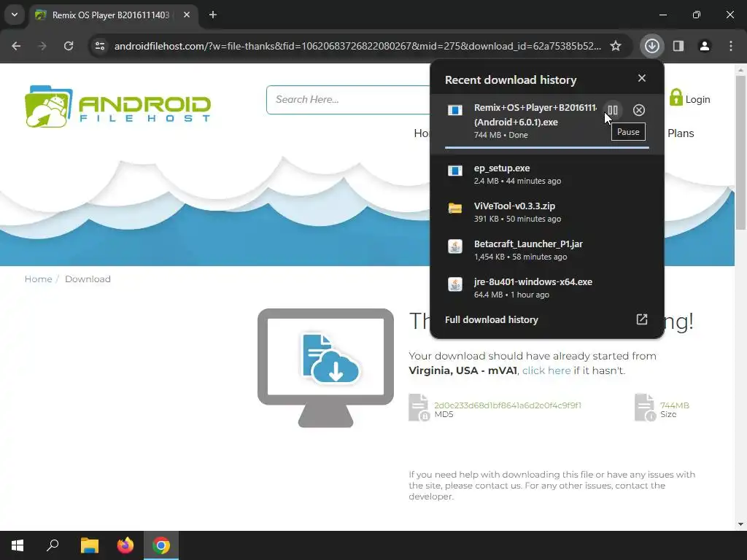Viewport: 747px width, 560px height.
Task: Click the Size file icon
Action: click(x=646, y=408)
